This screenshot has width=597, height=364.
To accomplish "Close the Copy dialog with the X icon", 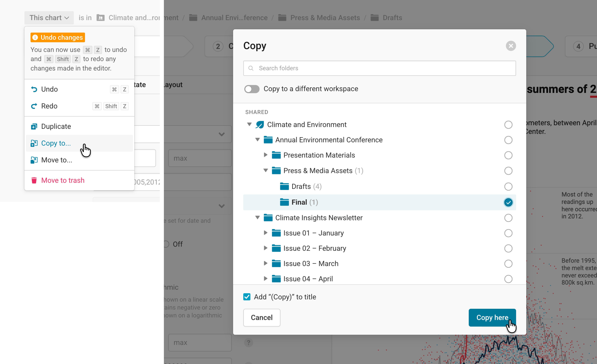I will (511, 46).
